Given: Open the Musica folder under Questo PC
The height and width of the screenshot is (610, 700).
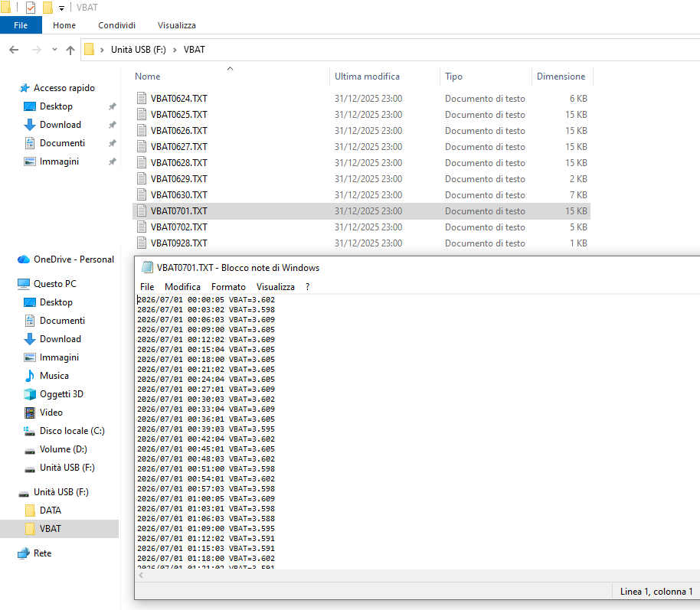Looking at the screenshot, I should pyautogui.click(x=54, y=376).
